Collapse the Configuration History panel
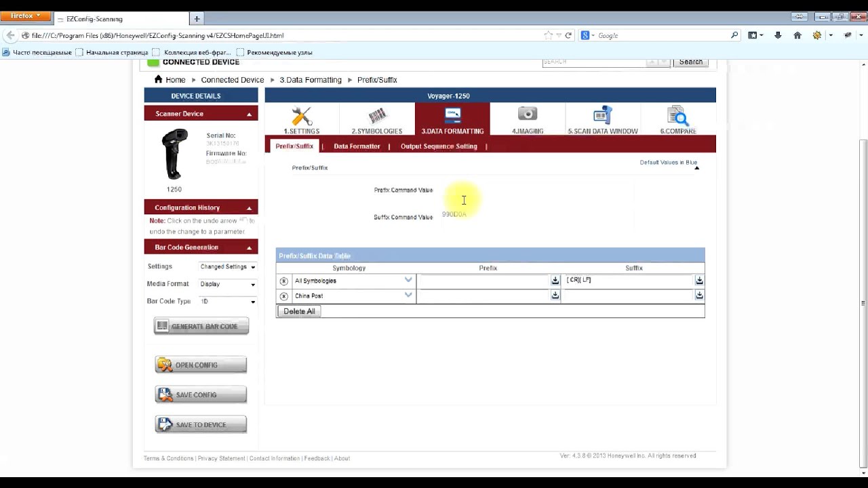This screenshot has height=488, width=868. pos(249,208)
